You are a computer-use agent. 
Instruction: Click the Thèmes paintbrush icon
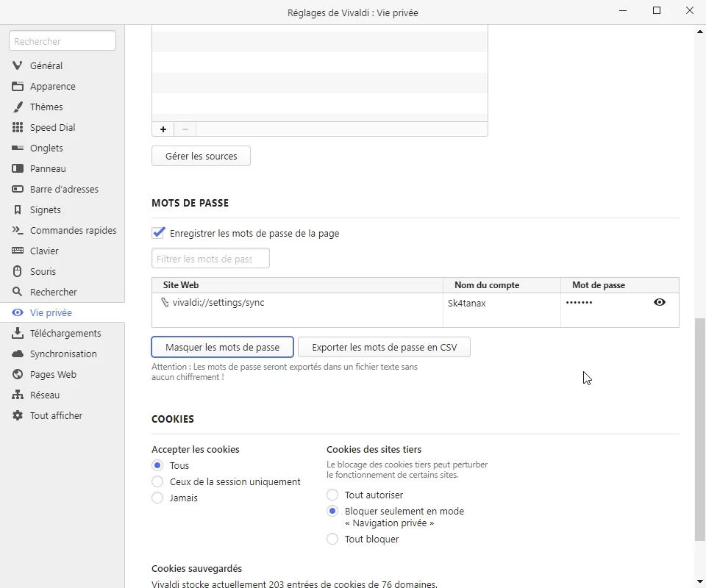[x=18, y=107]
